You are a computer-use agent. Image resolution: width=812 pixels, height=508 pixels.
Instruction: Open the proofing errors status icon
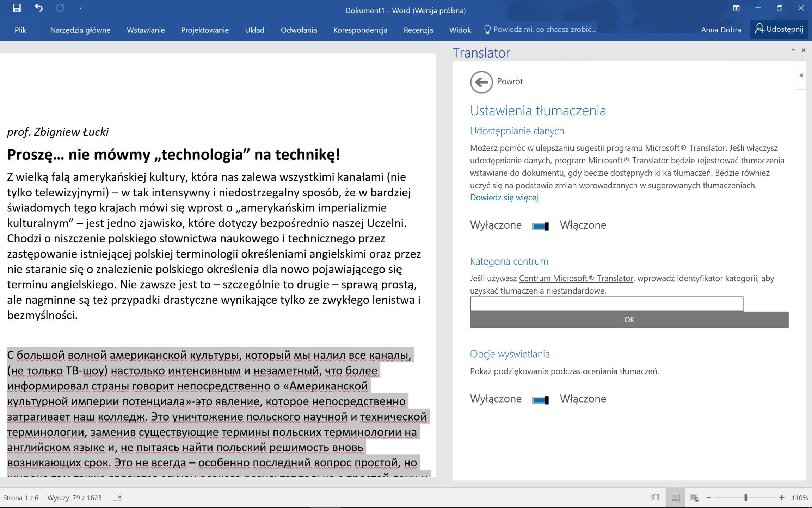117,497
